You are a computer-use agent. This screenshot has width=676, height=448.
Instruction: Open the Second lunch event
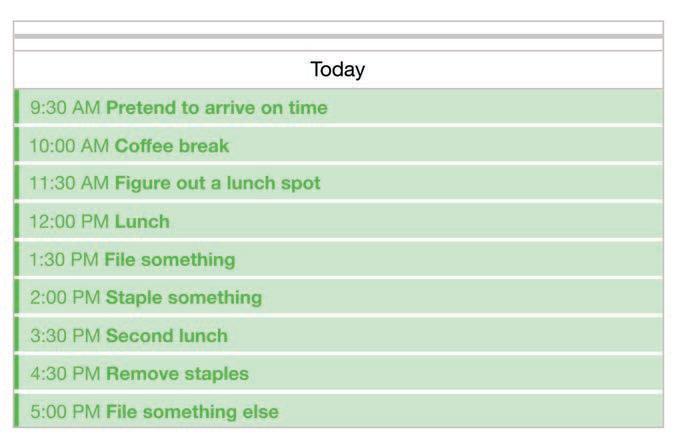point(166,336)
